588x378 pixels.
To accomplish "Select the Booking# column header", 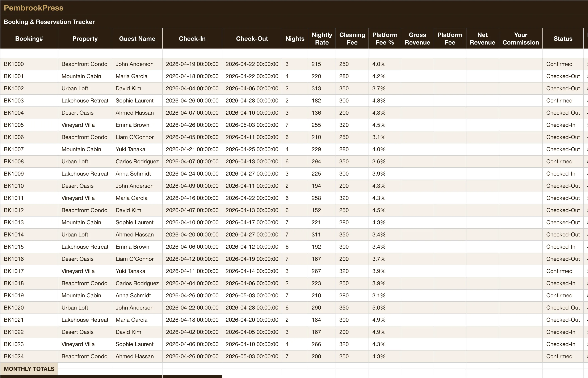I will pos(29,39).
